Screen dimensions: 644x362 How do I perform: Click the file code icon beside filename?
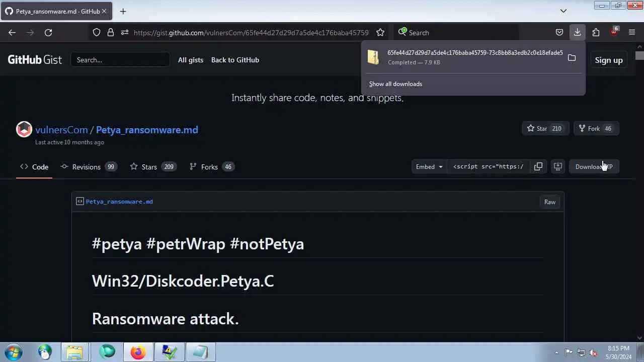(x=79, y=201)
